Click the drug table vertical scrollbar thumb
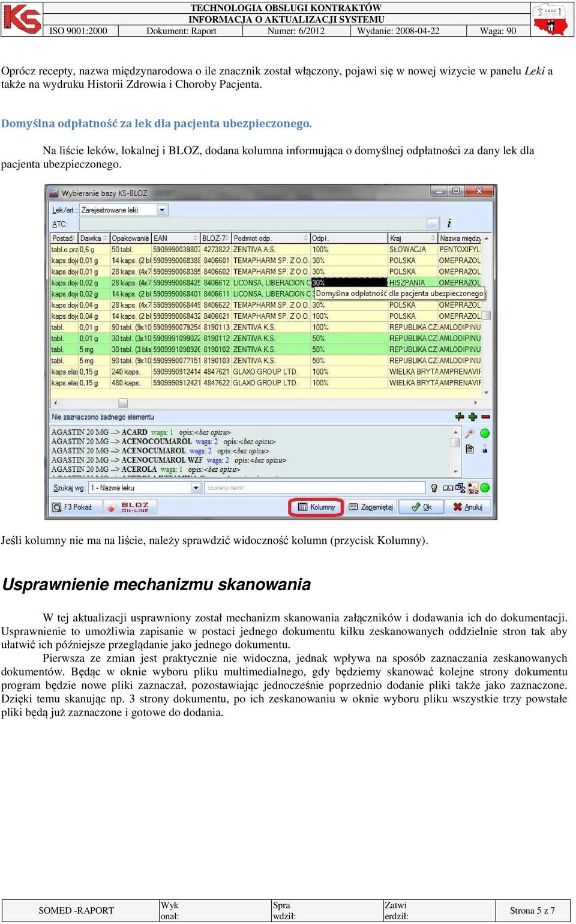This screenshot has width=576, height=924. tap(487, 315)
